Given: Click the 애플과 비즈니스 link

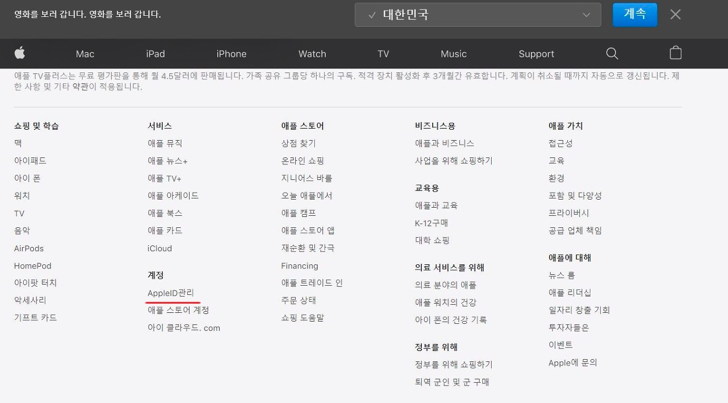Looking at the screenshot, I should pos(444,143).
